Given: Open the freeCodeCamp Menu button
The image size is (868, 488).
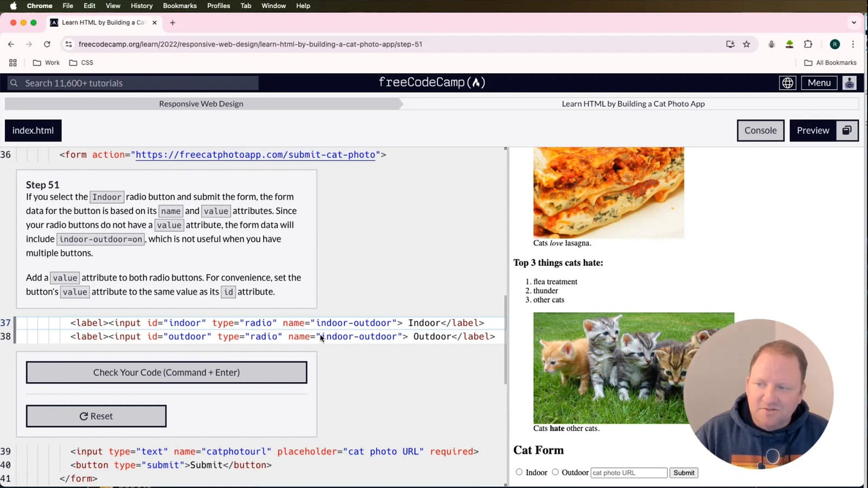Looking at the screenshot, I should (819, 83).
